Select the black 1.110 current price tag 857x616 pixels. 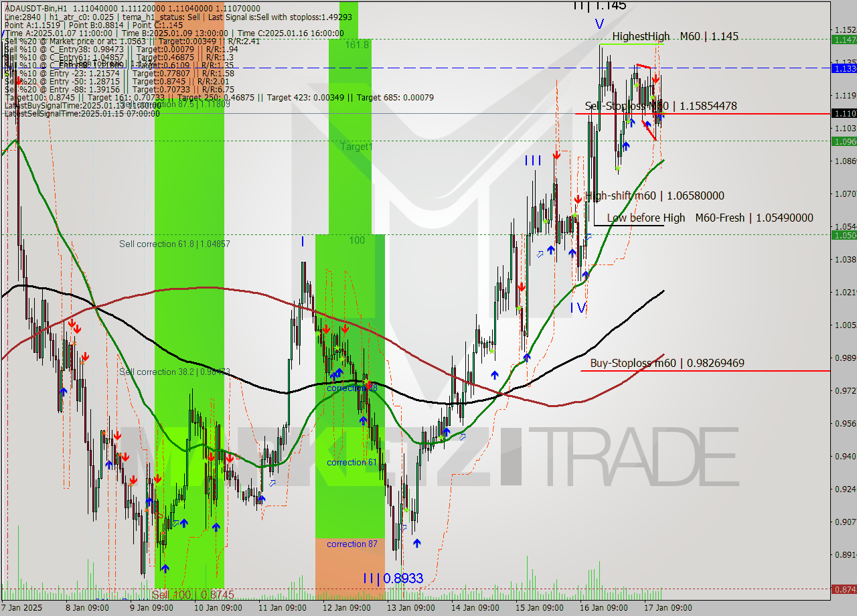844,113
